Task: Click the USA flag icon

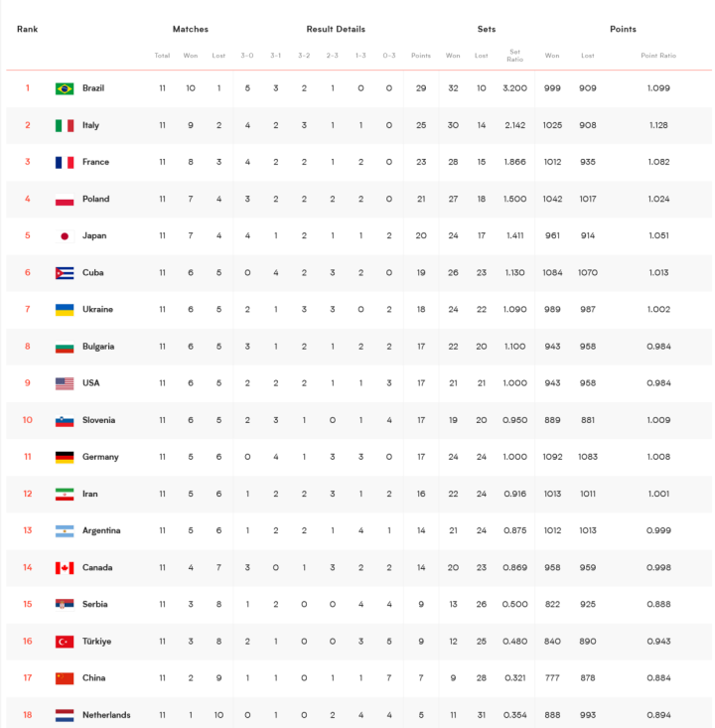Action: [65, 383]
